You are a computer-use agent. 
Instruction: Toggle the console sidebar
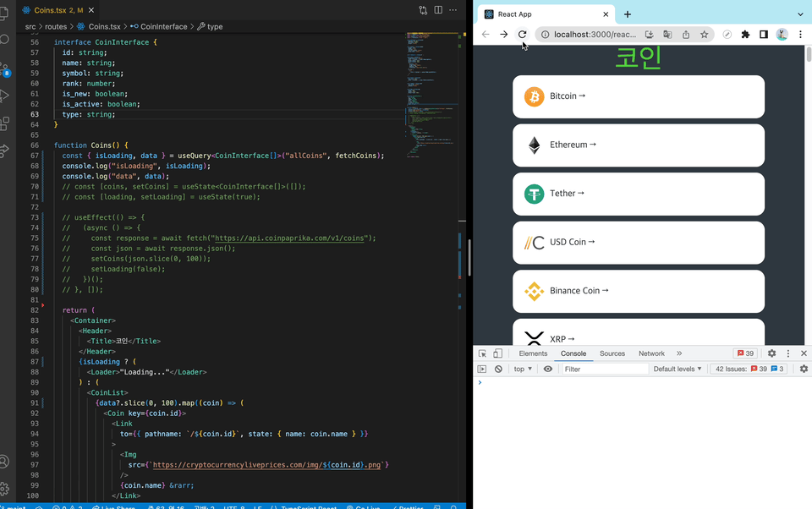(482, 369)
